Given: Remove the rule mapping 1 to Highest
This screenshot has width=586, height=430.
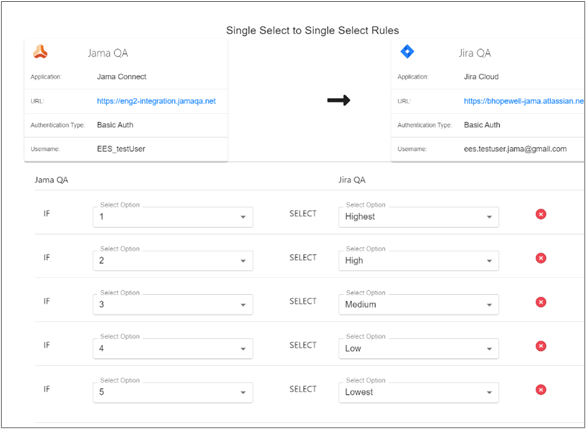Looking at the screenshot, I should pos(541,214).
